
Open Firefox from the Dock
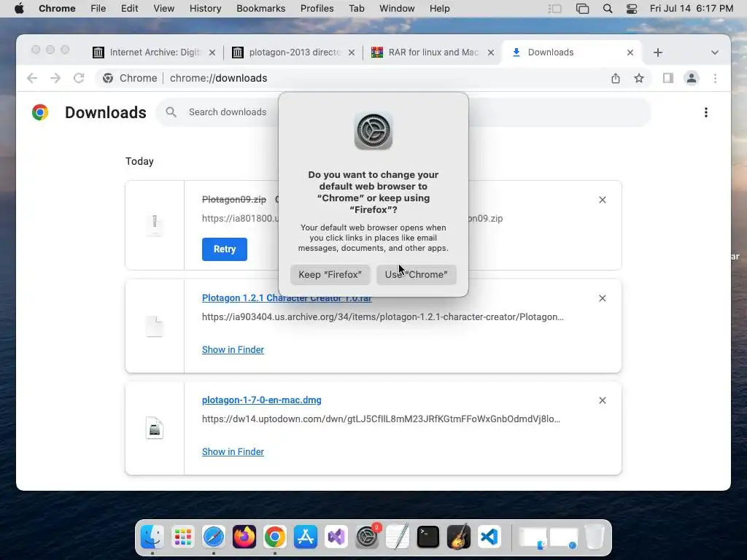click(x=244, y=537)
